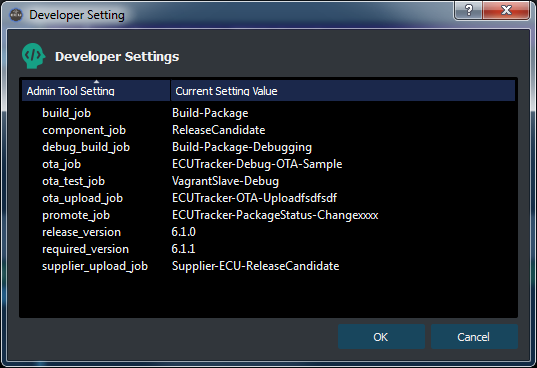This screenshot has width=537, height=368.
Task: Click the 6.1.0 release version value
Action: (183, 232)
